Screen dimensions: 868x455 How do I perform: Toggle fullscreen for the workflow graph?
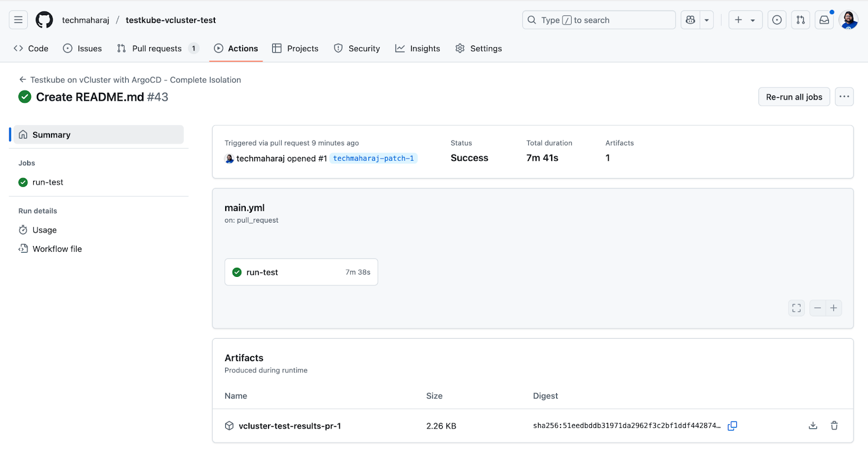pyautogui.click(x=796, y=308)
